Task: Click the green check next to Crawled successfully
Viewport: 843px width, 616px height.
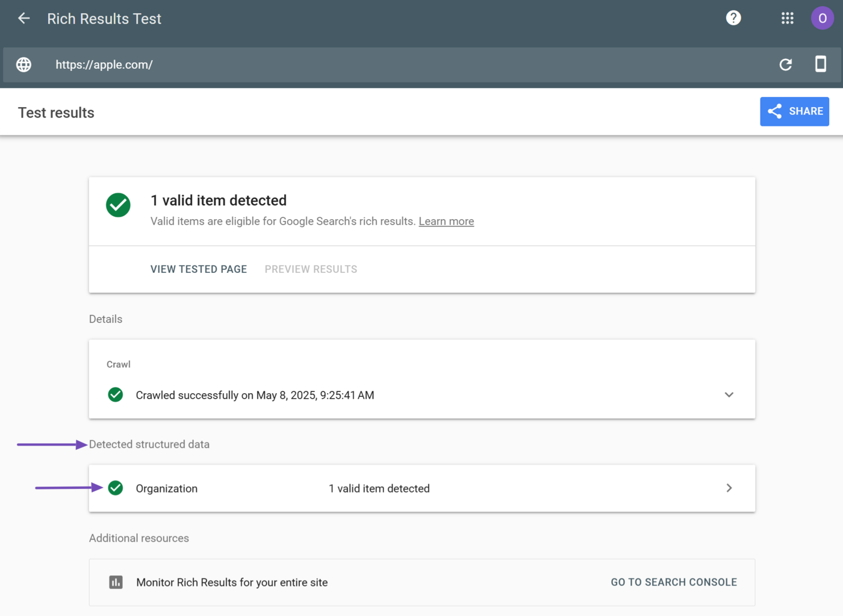Action: click(116, 395)
